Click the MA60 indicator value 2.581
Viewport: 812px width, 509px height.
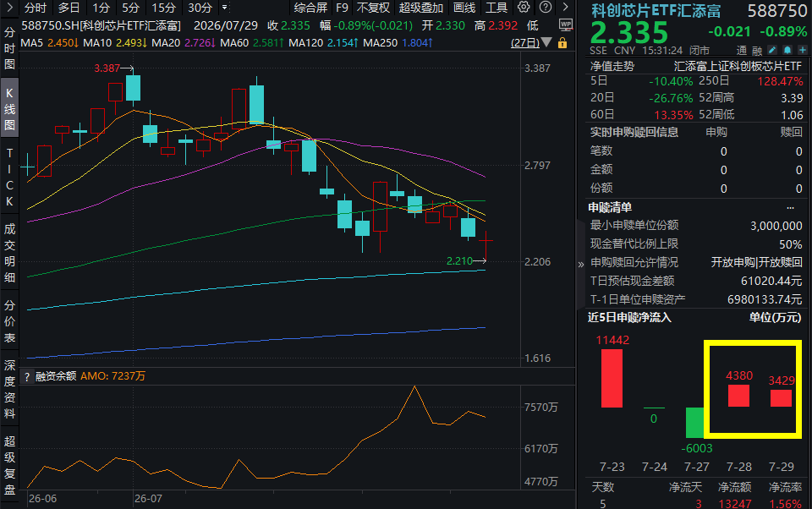(268, 43)
